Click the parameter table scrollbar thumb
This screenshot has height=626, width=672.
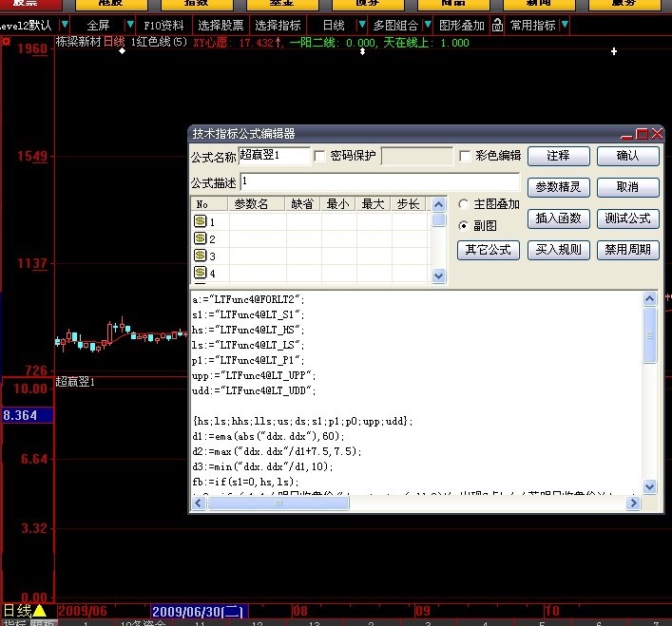pos(438,219)
